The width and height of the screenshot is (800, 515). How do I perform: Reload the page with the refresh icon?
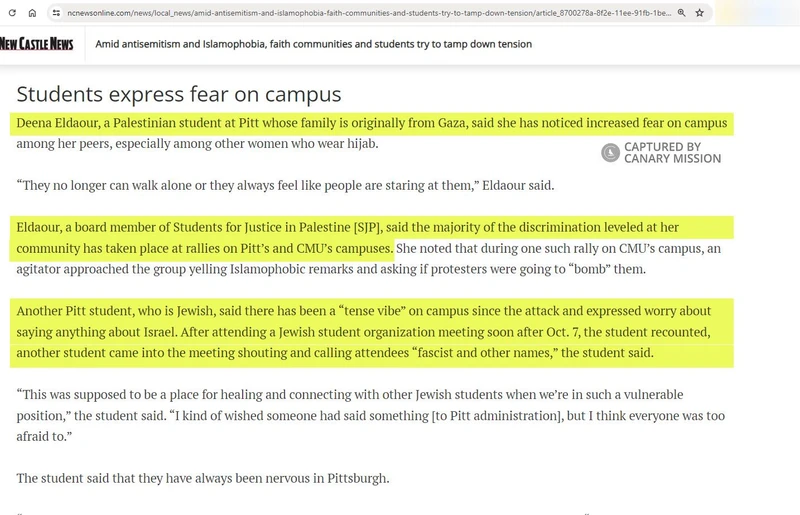point(11,13)
